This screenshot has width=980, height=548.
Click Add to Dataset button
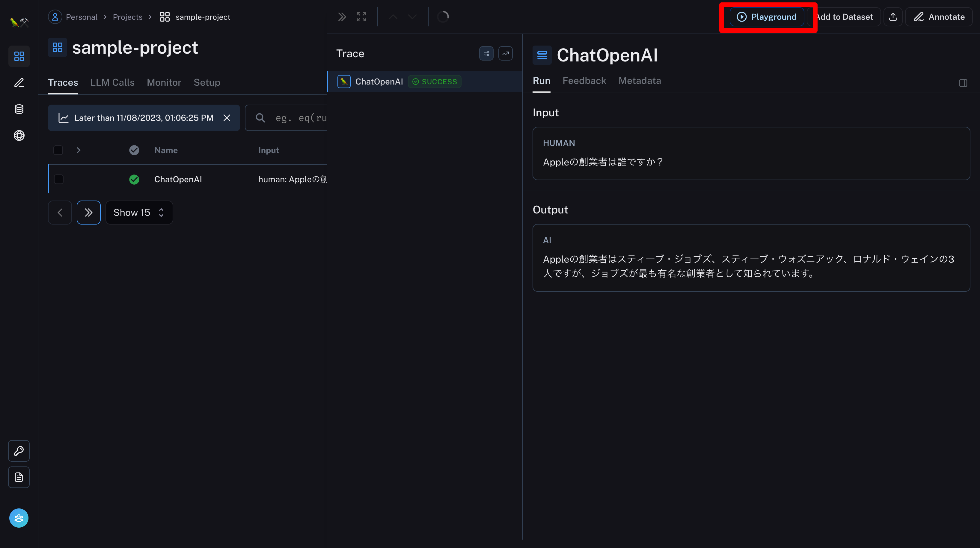tap(844, 17)
